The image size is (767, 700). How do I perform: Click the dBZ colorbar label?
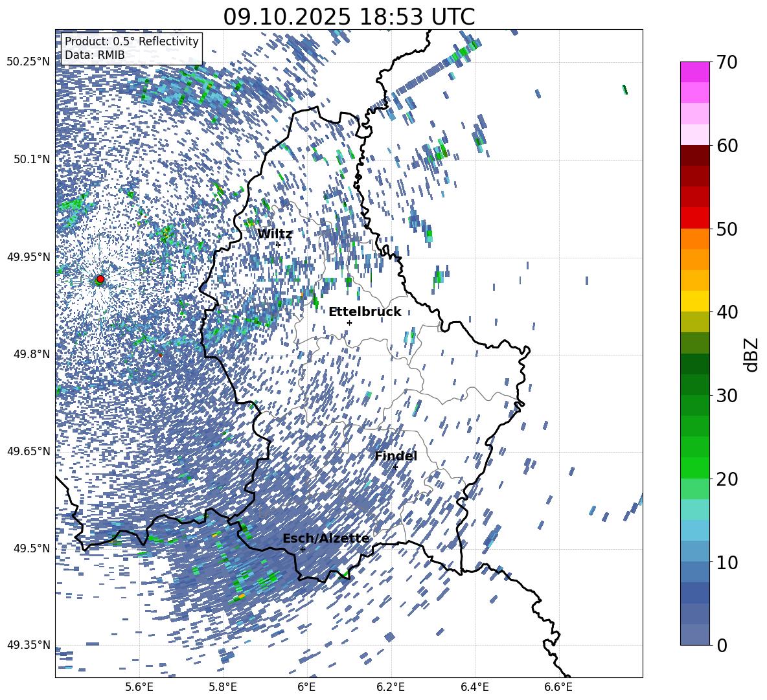tap(751, 354)
